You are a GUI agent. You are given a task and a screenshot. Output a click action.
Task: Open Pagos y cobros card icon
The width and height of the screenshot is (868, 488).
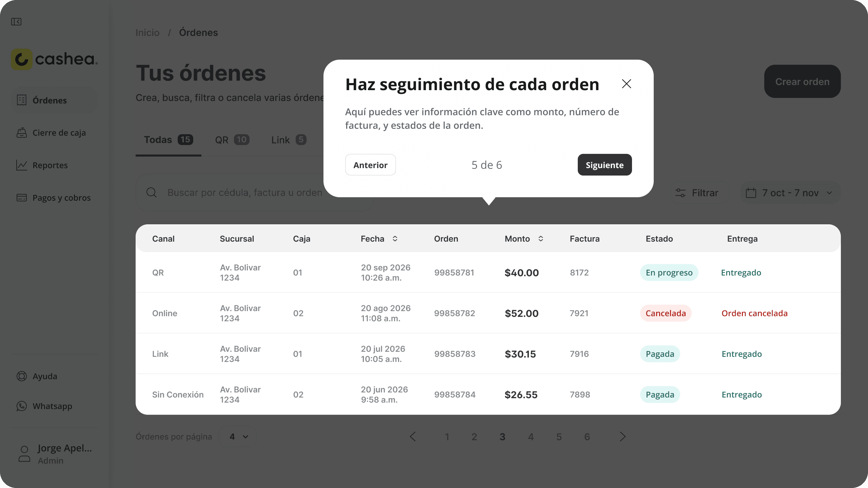(22, 198)
